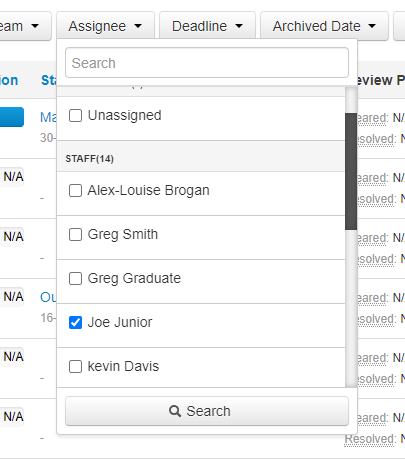405x460 pixels.
Task: Open the Archived Date dropdown
Action: click(x=324, y=26)
